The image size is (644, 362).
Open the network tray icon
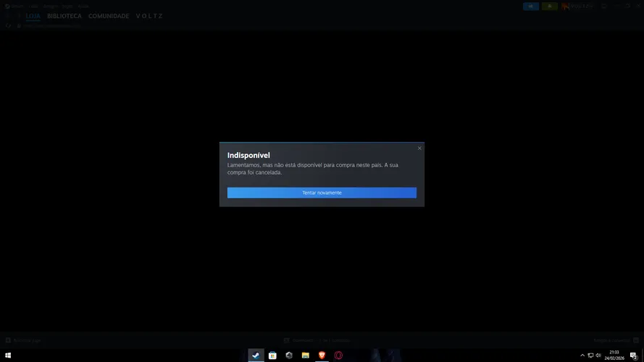pos(590,355)
